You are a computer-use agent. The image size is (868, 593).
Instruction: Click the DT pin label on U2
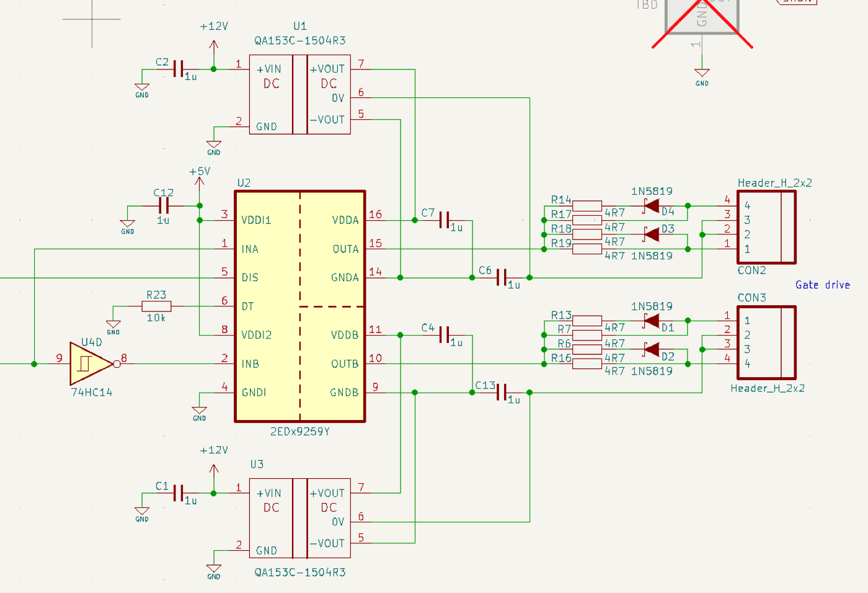247,306
